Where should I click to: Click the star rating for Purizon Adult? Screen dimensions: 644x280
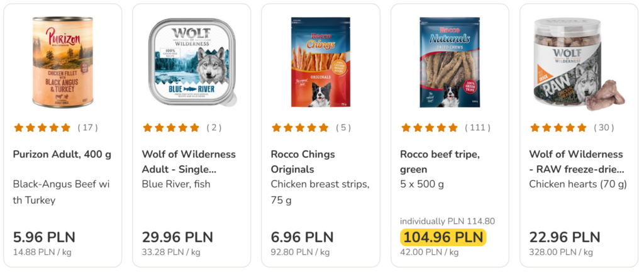tap(42, 128)
